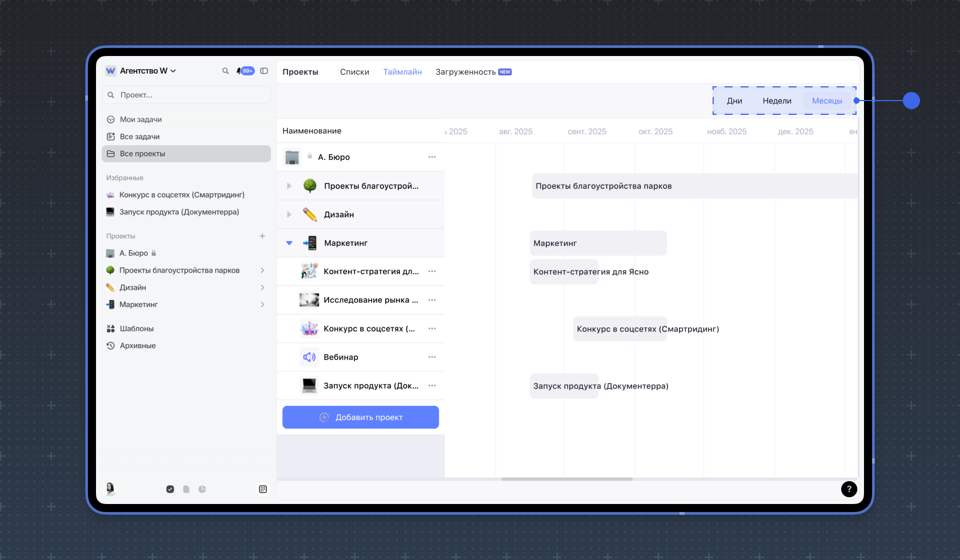The width and height of the screenshot is (960, 560).
Task: Expand the Дизайн group in timeline list
Action: point(289,214)
